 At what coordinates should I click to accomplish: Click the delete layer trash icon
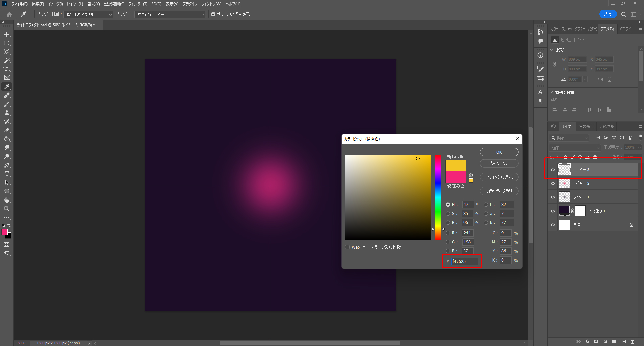(x=632, y=342)
